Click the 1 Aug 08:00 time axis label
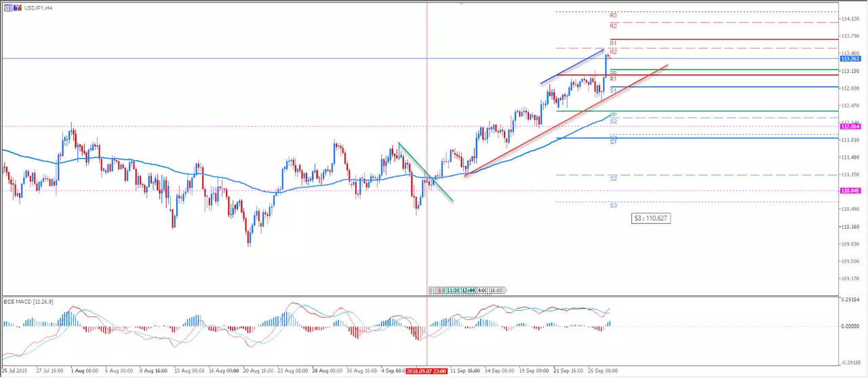The width and height of the screenshot is (868, 378). [85, 371]
